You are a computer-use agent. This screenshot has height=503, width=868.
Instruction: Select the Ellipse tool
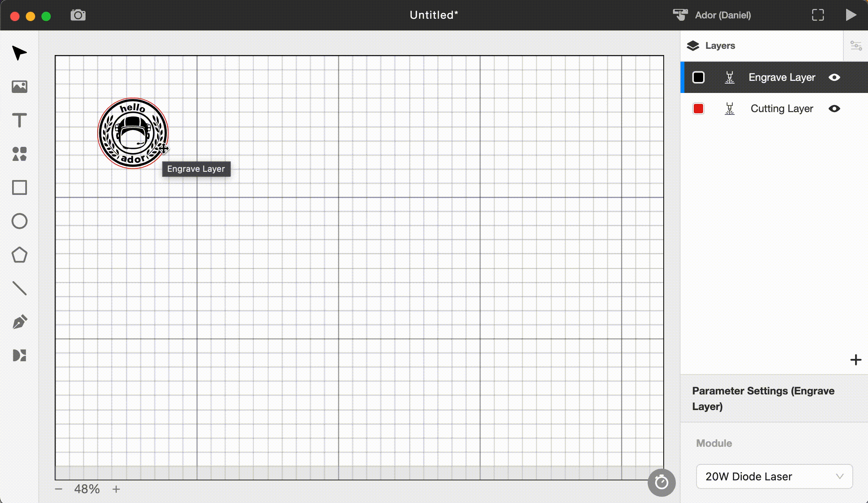point(19,221)
